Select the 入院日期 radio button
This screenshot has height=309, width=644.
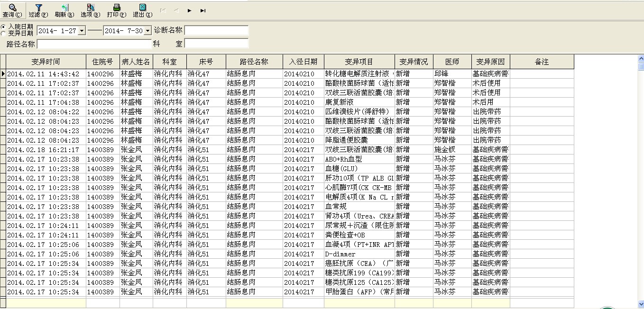click(4, 27)
